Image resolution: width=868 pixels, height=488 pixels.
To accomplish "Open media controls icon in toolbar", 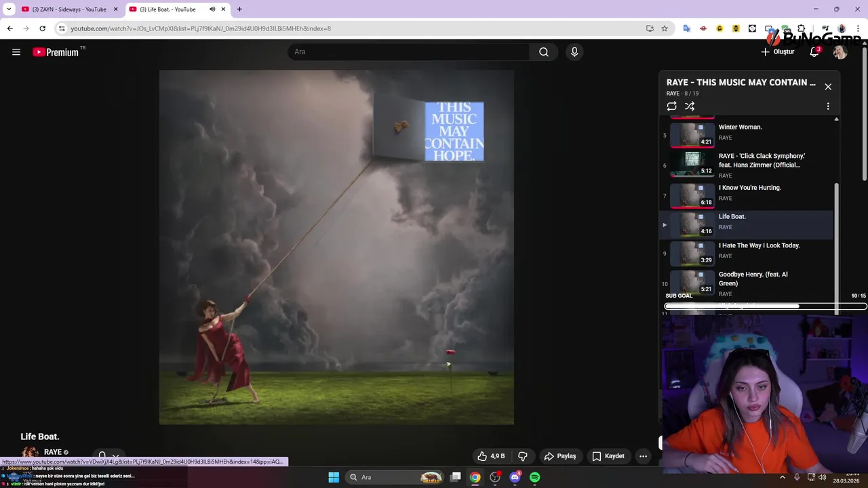I will pos(825,28).
